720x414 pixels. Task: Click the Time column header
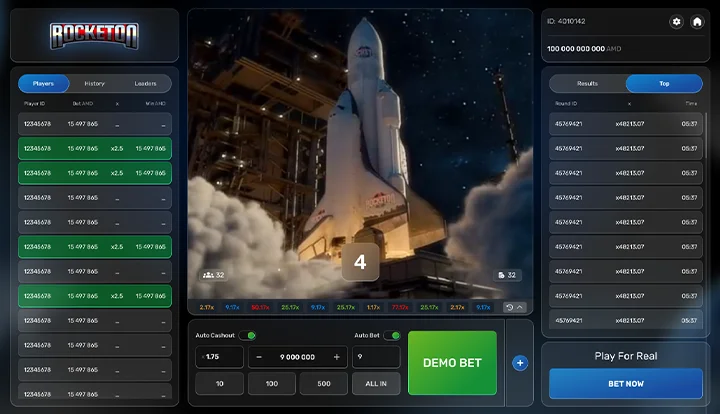coord(691,104)
